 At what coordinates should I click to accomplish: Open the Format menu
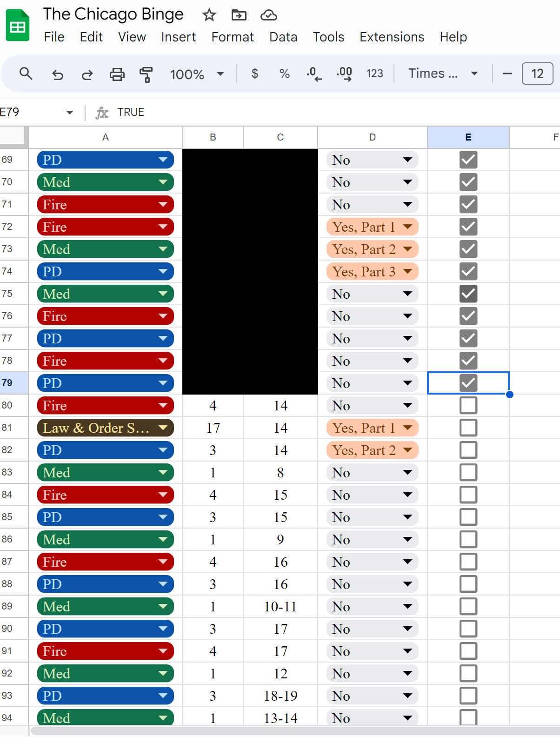233,37
